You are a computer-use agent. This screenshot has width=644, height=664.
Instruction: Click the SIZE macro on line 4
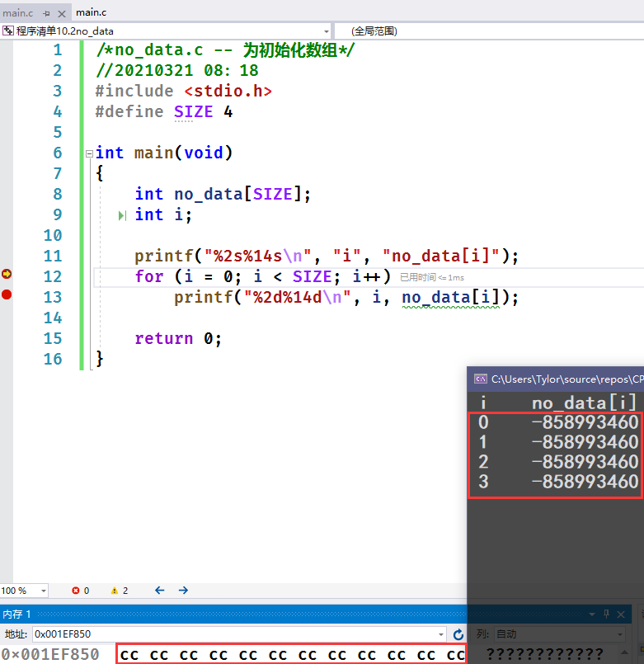(193, 112)
